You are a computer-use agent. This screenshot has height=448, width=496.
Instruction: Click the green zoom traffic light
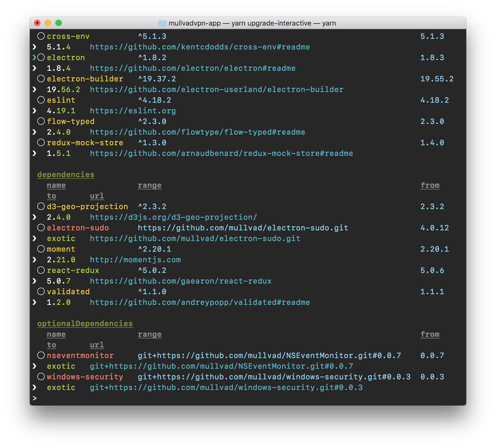(x=59, y=23)
